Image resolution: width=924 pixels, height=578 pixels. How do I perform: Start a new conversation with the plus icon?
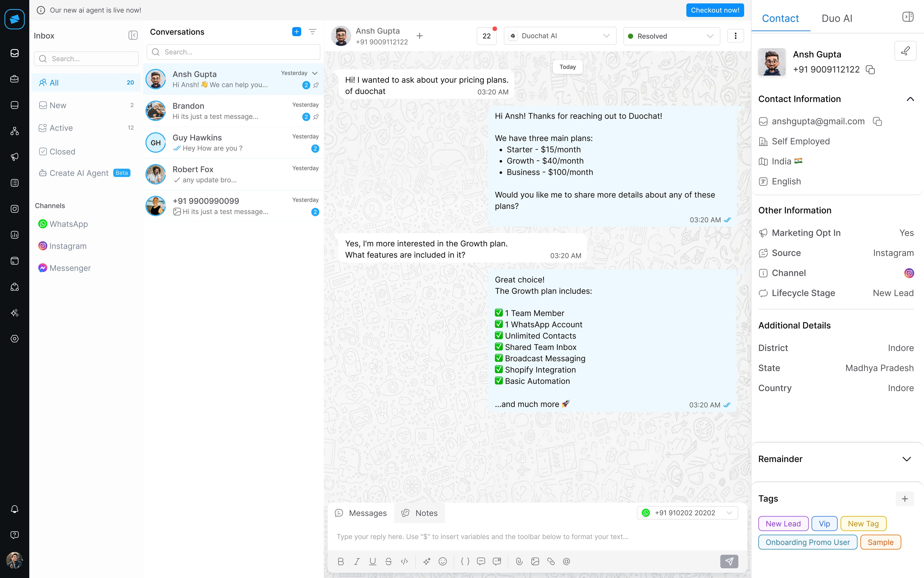(x=296, y=32)
